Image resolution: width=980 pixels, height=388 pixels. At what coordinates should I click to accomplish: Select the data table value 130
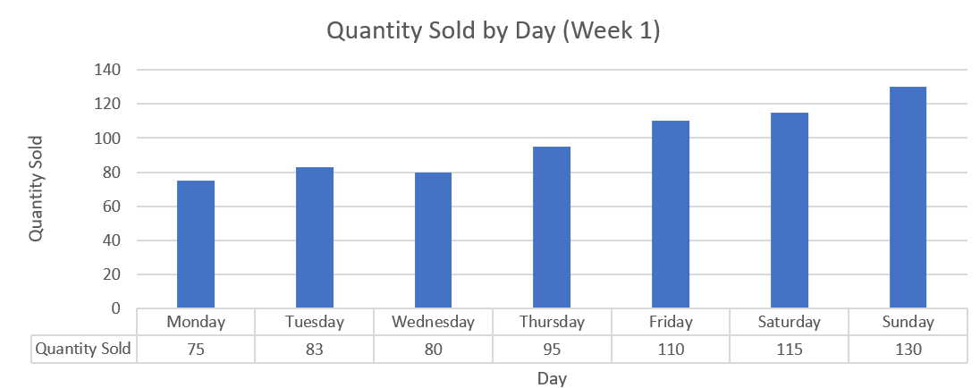[908, 350]
